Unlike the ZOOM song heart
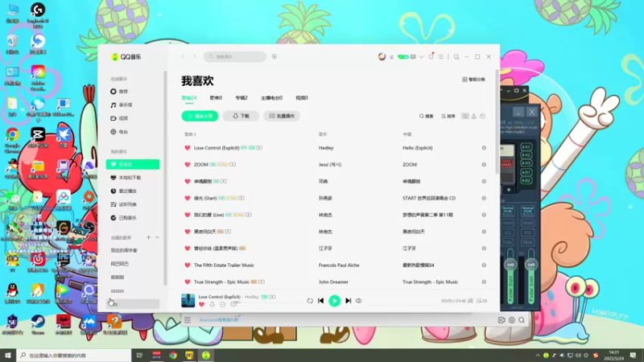644x362 pixels. [188, 165]
